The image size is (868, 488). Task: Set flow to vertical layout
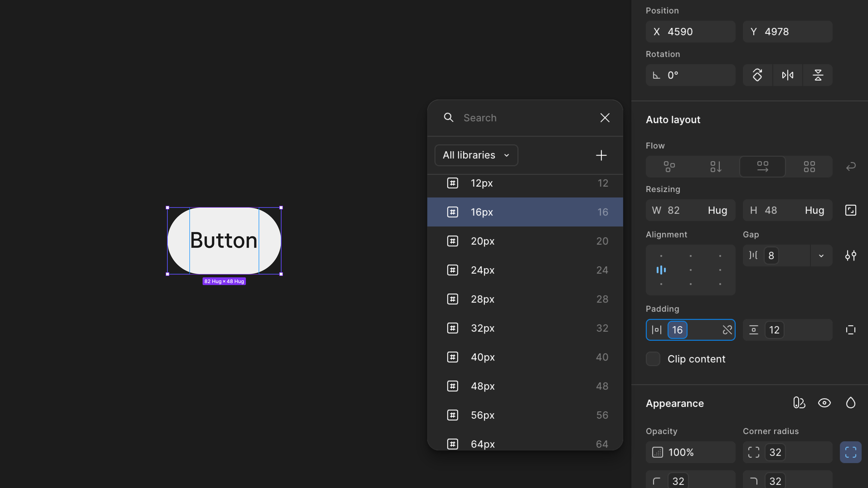tap(716, 167)
